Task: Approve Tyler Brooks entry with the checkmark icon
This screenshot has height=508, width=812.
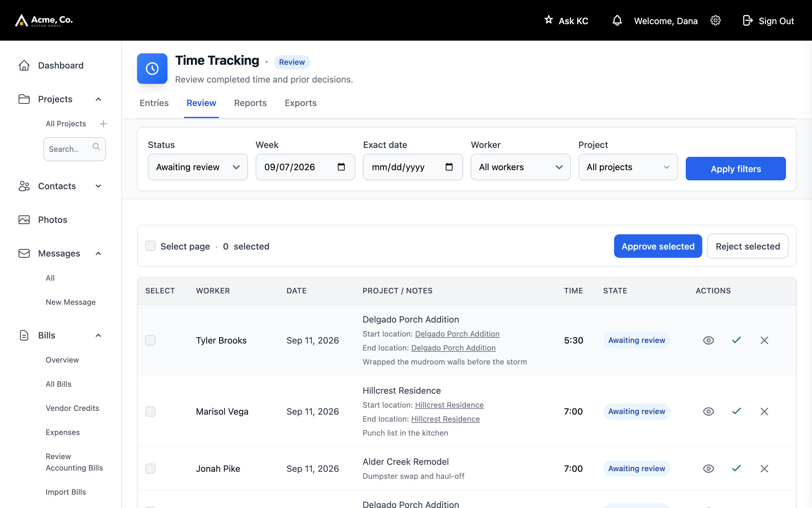Action: (736, 340)
